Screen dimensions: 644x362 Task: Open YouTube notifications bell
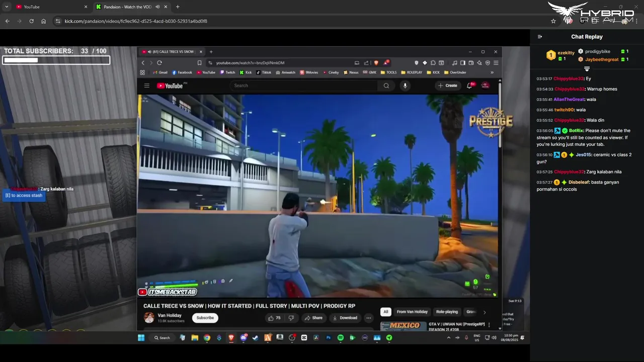[x=469, y=85]
